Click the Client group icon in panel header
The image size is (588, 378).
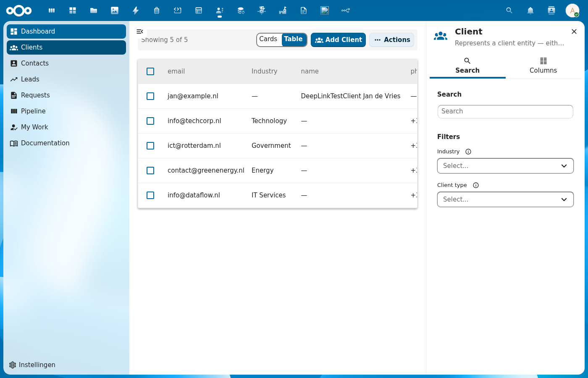tap(441, 36)
